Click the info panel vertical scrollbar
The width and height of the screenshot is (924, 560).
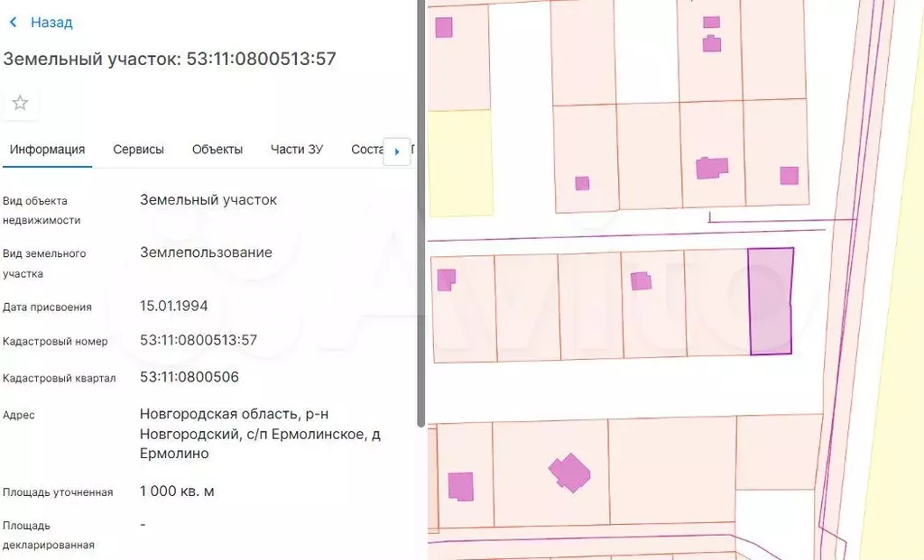pos(420,213)
